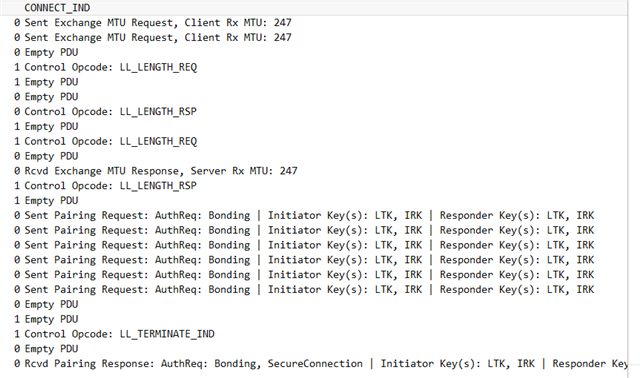Select row '1 Control Opcode: LL_LENGTH_RSP'

313,186
